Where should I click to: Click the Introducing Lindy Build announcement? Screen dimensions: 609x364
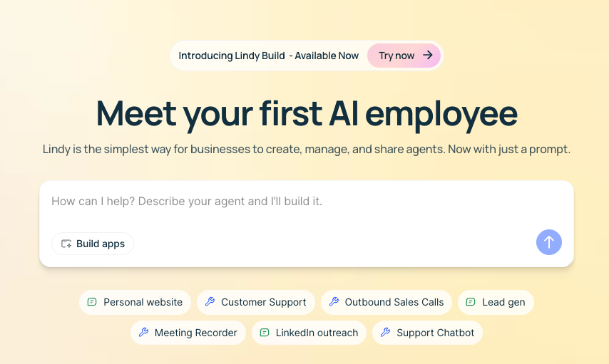coord(268,56)
